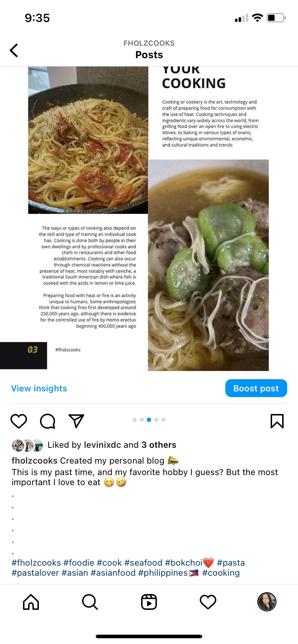
Task: Tap the #pastalover hashtag
Action: point(35,572)
